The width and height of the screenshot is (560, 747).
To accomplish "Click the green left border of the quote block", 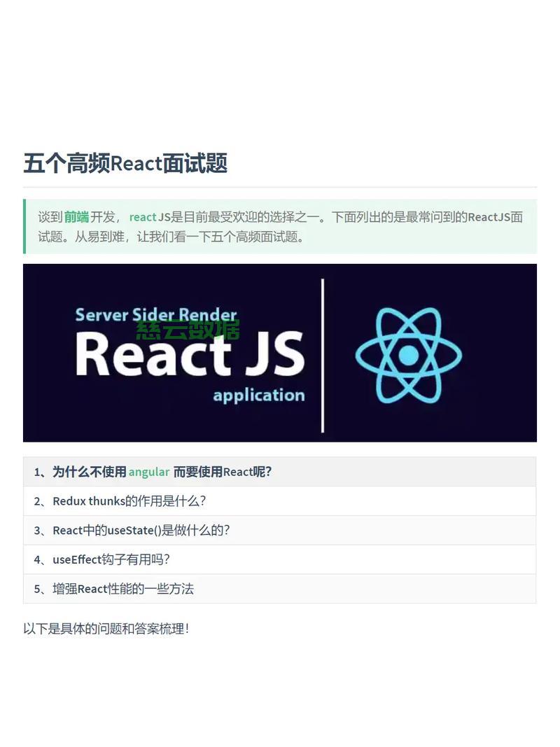I will click(x=25, y=227).
